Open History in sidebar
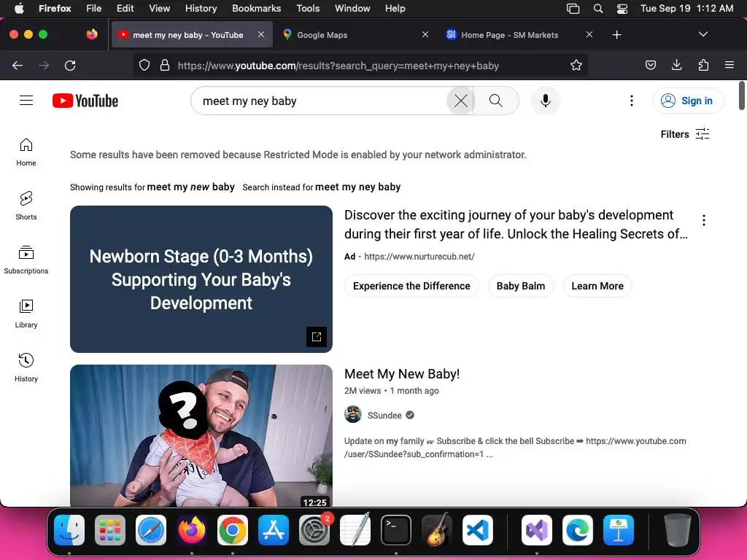 [26, 367]
